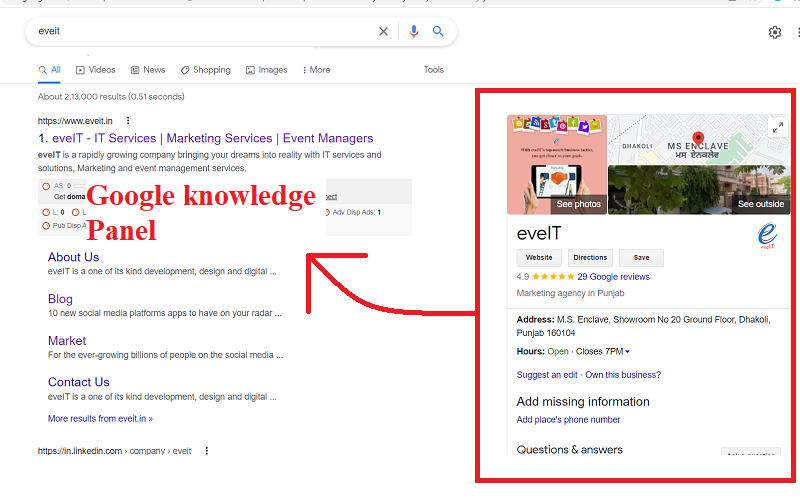Expand hours dropdown next to 'Closes 7PM'
The width and height of the screenshot is (800, 500).
[628, 352]
